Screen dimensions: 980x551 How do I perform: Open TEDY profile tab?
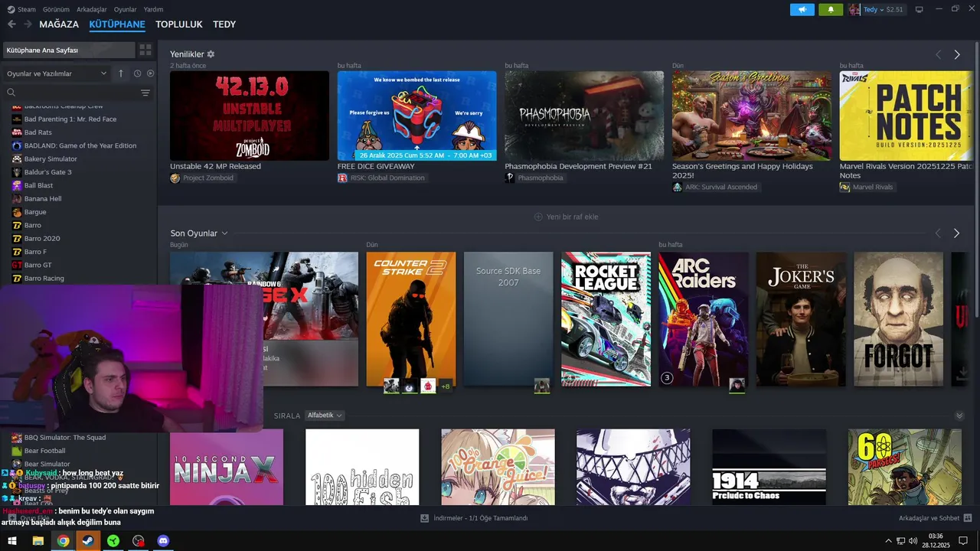tap(224, 24)
